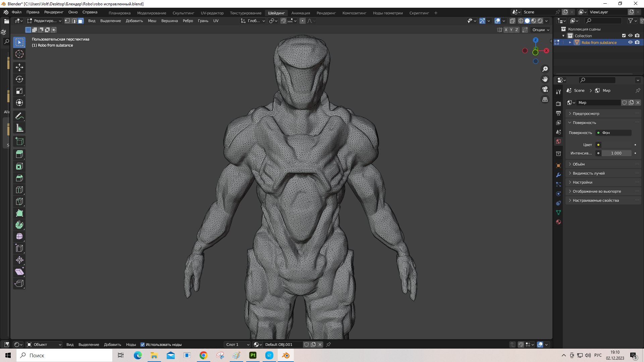Switch to the Моделирование workspace tab
Screen dimensions: 644x362
[152, 13]
